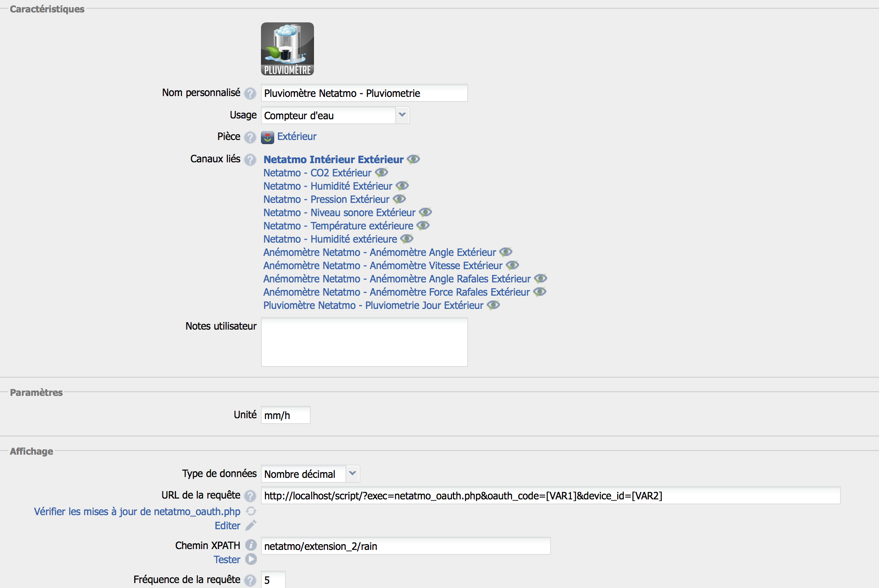The image size is (879, 588).
Task: Open help icon for URL de la requête
Action: point(250,496)
